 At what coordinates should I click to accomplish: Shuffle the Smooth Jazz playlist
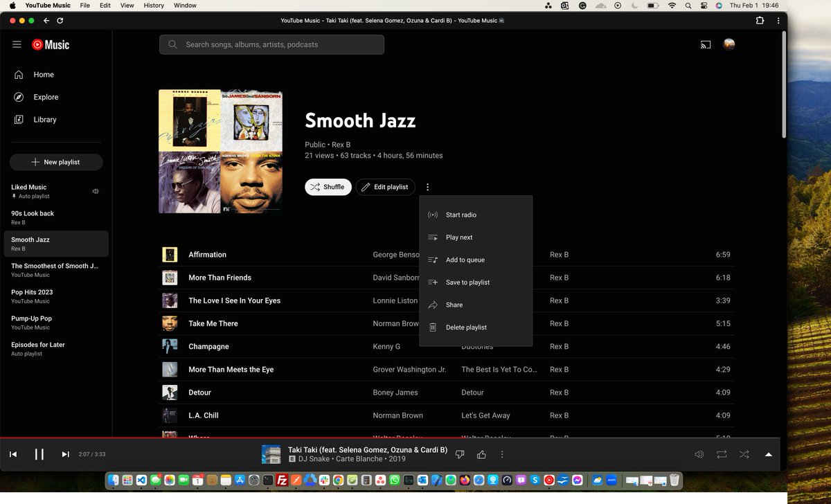pos(328,187)
